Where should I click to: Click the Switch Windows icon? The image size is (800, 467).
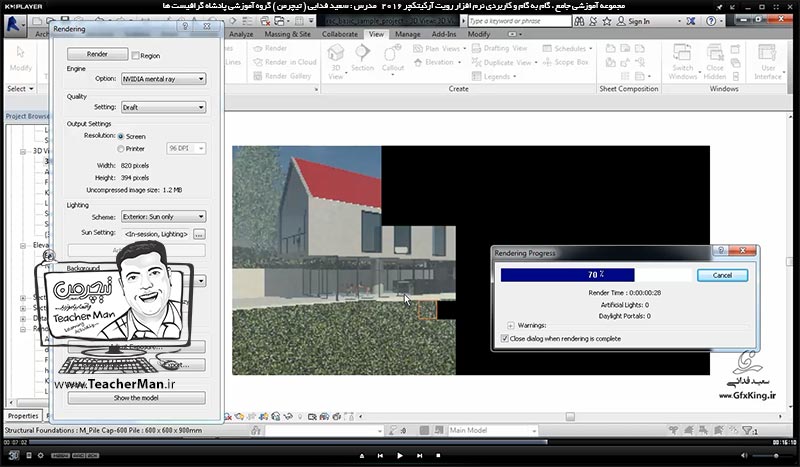[x=682, y=53]
